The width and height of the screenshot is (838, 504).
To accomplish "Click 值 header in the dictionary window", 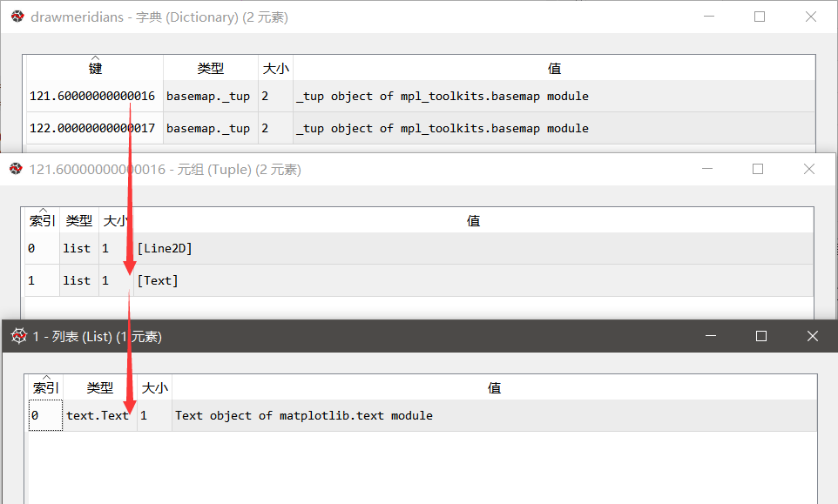I will click(x=554, y=68).
